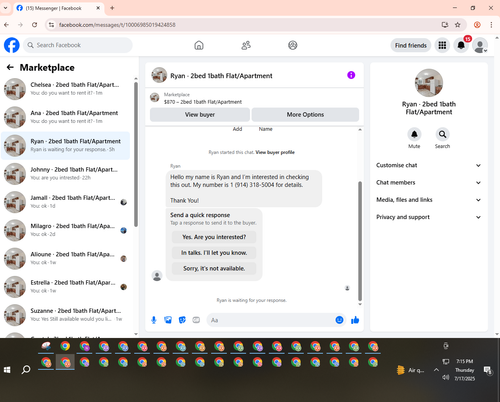Open Notifications bell with 15 badge

461,45
